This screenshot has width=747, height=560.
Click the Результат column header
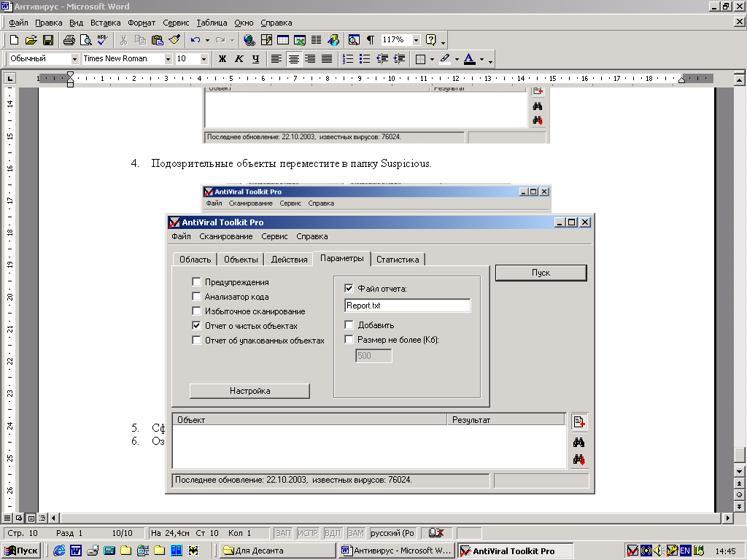[x=506, y=419]
